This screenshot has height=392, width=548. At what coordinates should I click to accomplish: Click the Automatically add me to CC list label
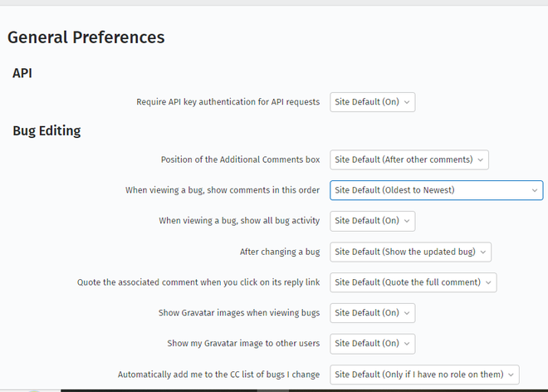pyautogui.click(x=218, y=375)
